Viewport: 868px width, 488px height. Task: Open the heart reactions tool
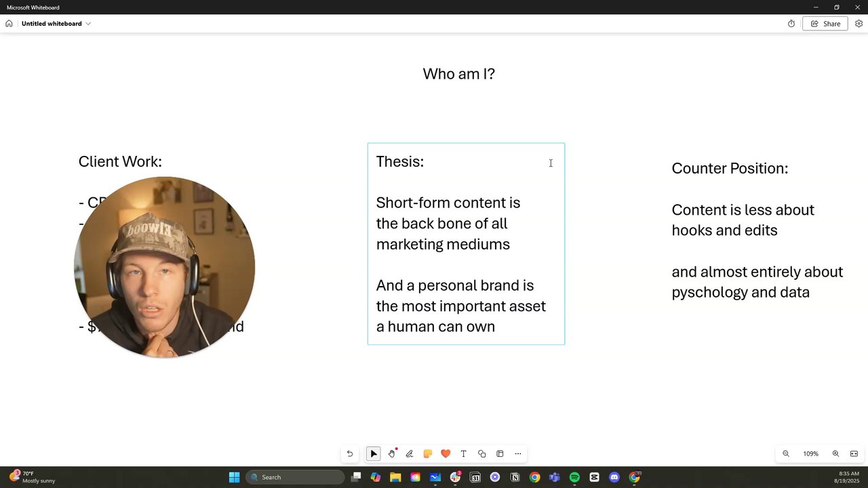[446, 454]
